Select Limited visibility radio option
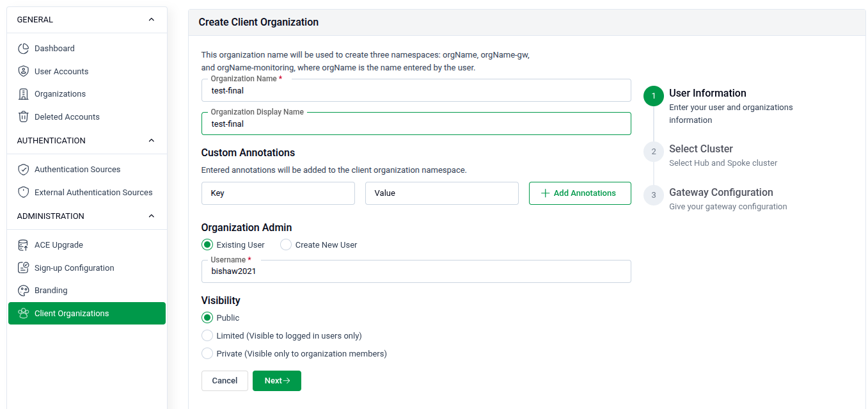 [207, 335]
